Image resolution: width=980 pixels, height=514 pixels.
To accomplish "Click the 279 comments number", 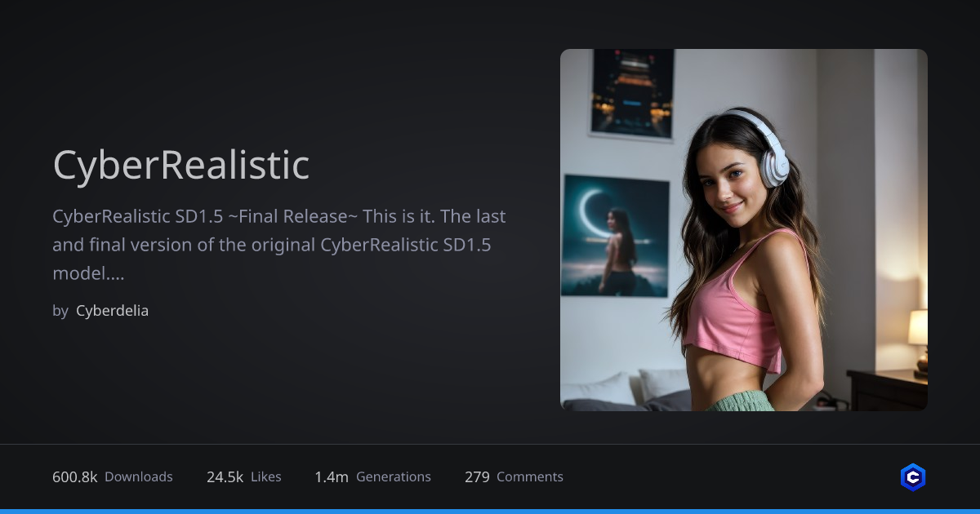I will pos(477,477).
